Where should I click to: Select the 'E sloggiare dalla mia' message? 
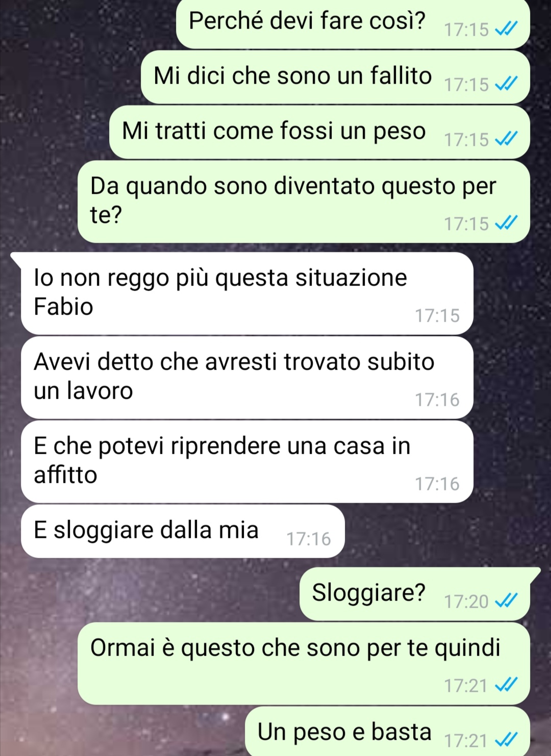click(183, 531)
